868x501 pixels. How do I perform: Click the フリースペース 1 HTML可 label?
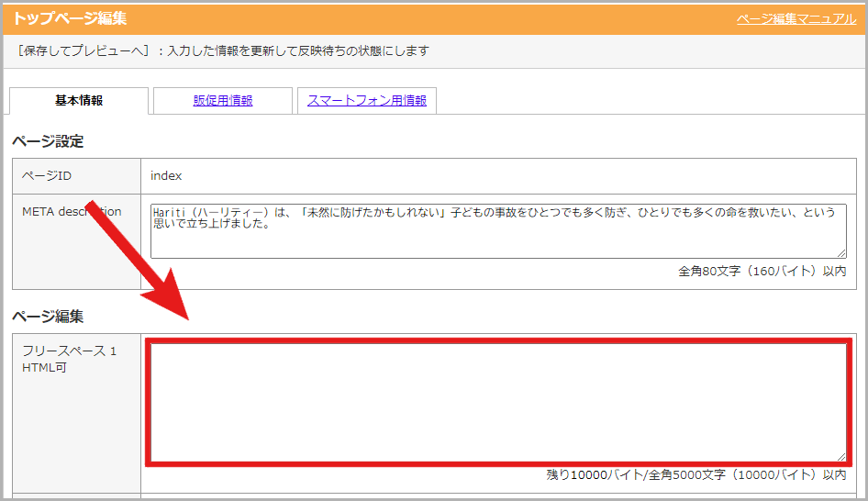tap(69, 359)
